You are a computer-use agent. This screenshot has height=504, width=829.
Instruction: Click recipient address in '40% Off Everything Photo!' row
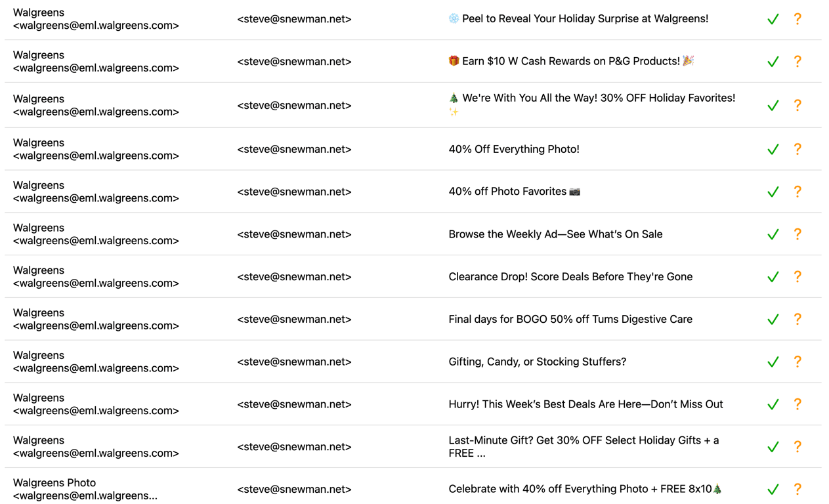click(x=294, y=149)
